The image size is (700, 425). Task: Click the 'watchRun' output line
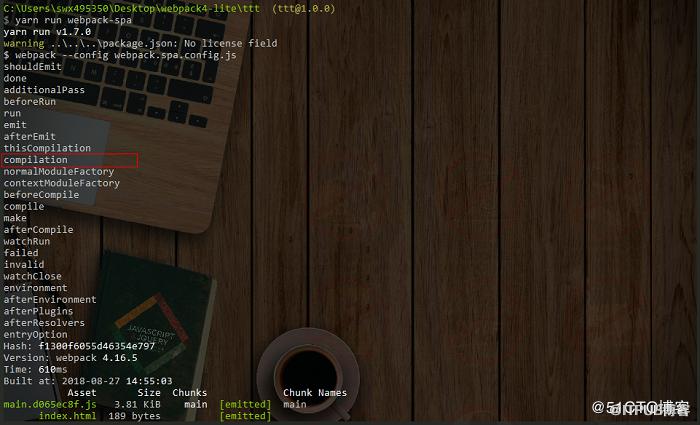(27, 241)
